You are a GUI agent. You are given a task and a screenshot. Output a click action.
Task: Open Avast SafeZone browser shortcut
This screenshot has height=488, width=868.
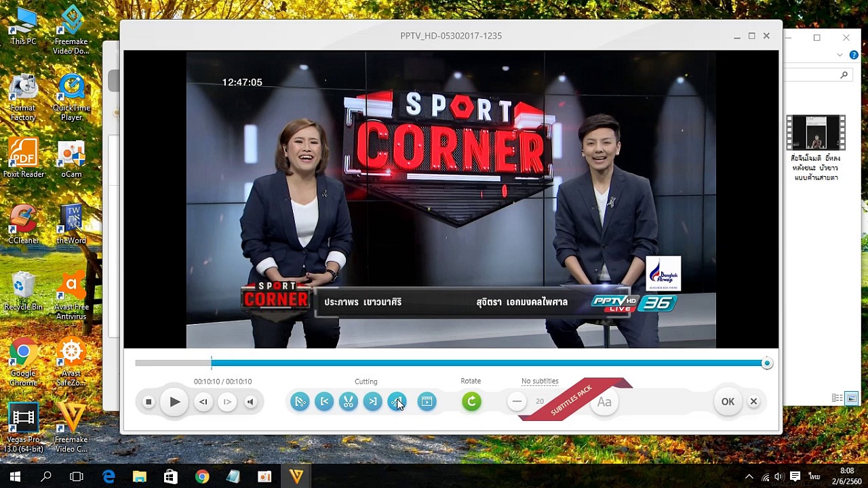71,363
